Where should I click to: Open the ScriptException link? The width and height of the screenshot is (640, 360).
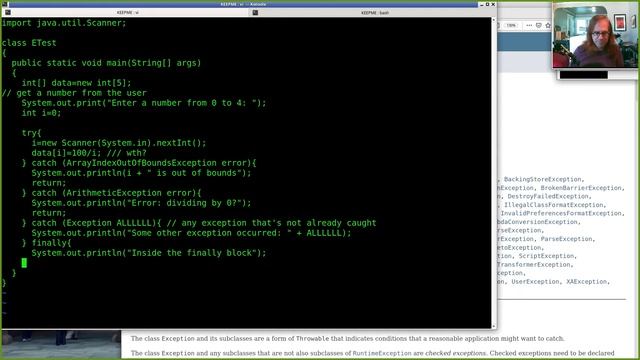[x=546, y=256]
